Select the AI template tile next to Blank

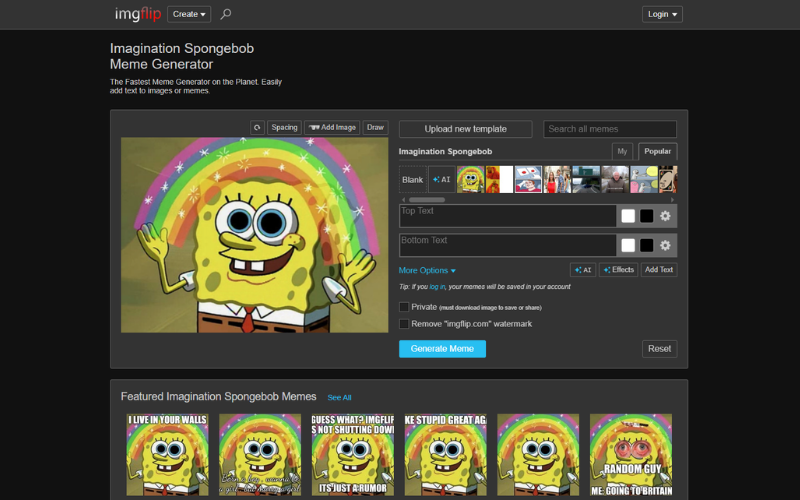[x=441, y=180]
